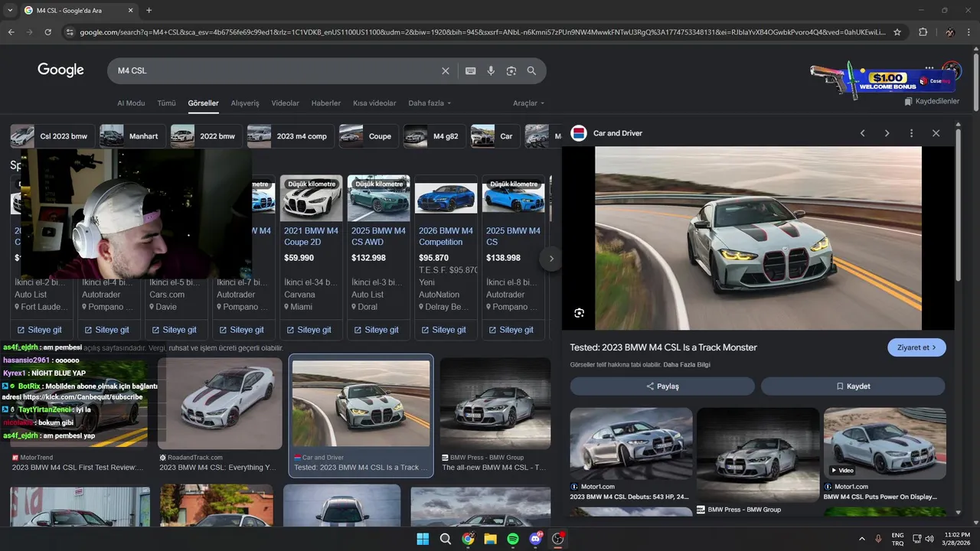Click the preview panel vertical scrollbar
The image size is (980, 551).
(x=958, y=204)
